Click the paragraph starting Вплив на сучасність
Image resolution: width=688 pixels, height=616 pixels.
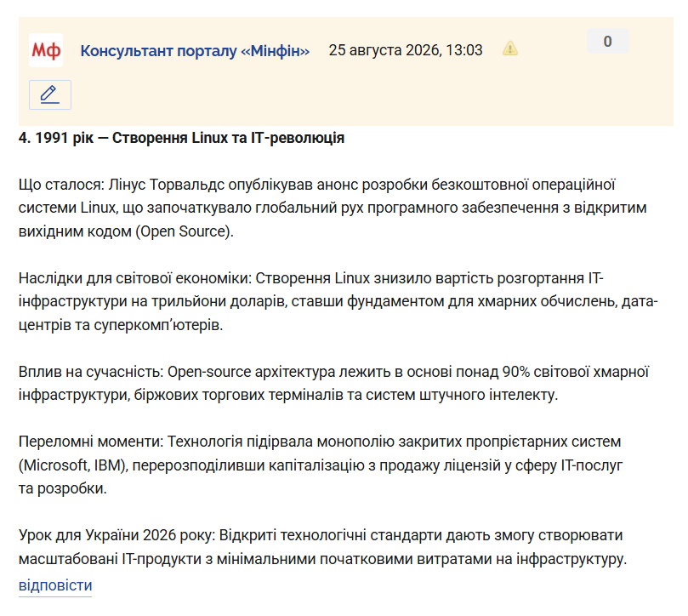click(x=333, y=384)
